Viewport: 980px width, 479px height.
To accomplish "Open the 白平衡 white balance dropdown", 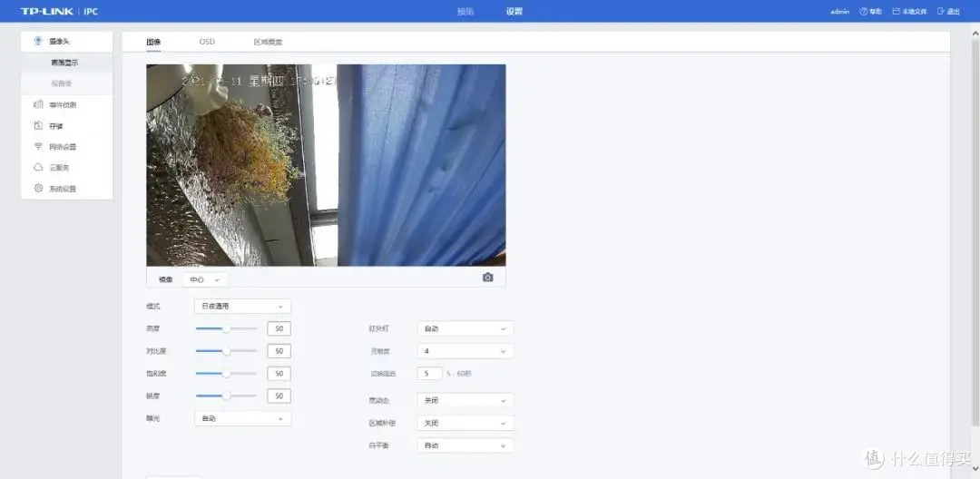I will point(465,445).
